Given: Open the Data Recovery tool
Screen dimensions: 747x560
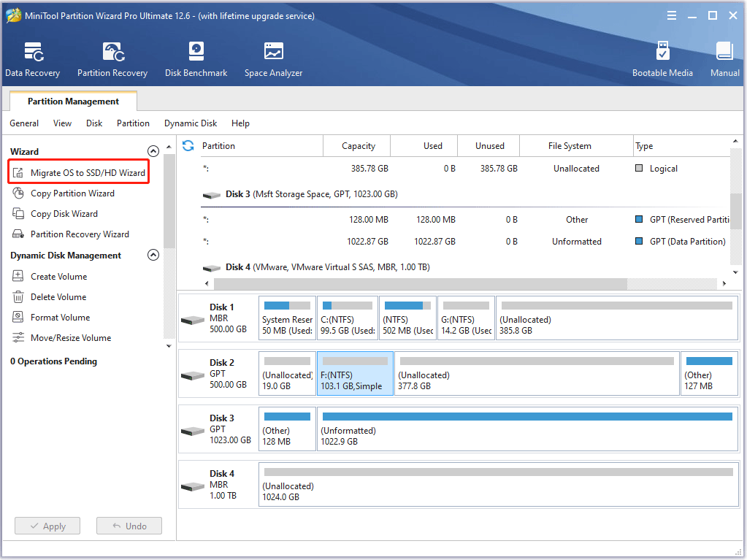Looking at the screenshot, I should coord(32,59).
